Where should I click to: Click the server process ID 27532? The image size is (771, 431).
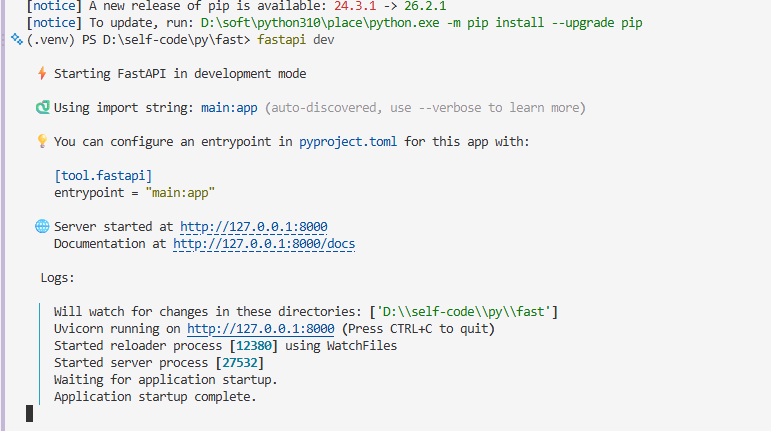click(x=240, y=363)
